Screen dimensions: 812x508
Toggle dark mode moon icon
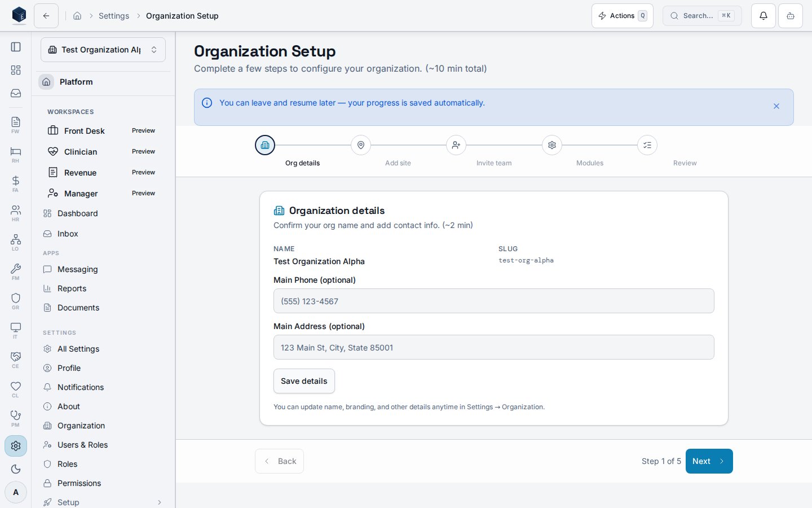coord(16,469)
